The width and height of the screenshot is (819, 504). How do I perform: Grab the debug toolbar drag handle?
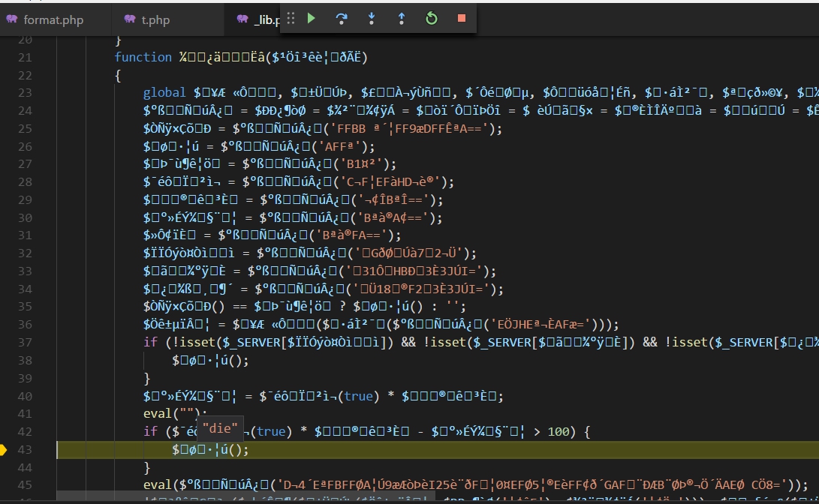291,18
